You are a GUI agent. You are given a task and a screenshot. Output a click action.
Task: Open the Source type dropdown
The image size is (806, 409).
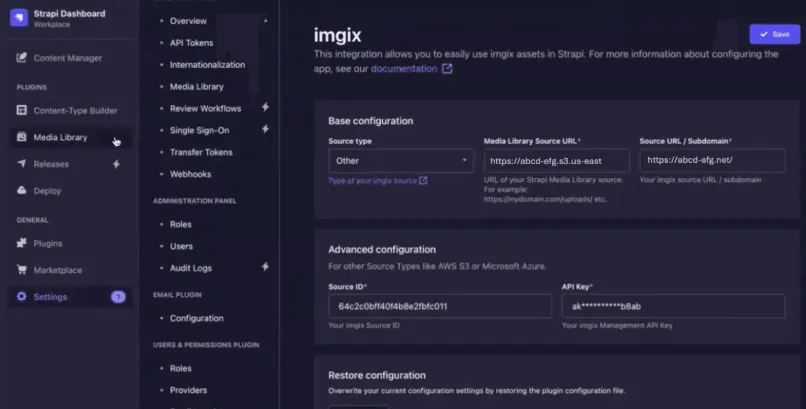(x=401, y=161)
